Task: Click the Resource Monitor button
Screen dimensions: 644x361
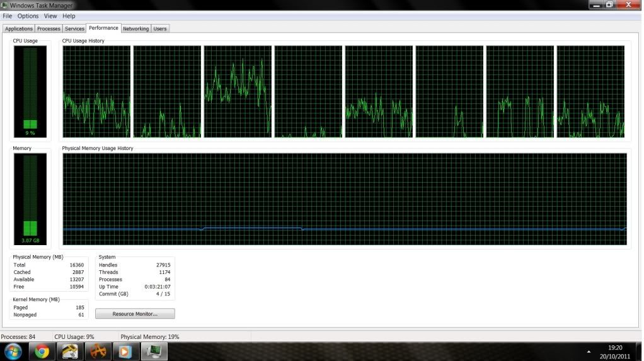Action: [135, 314]
